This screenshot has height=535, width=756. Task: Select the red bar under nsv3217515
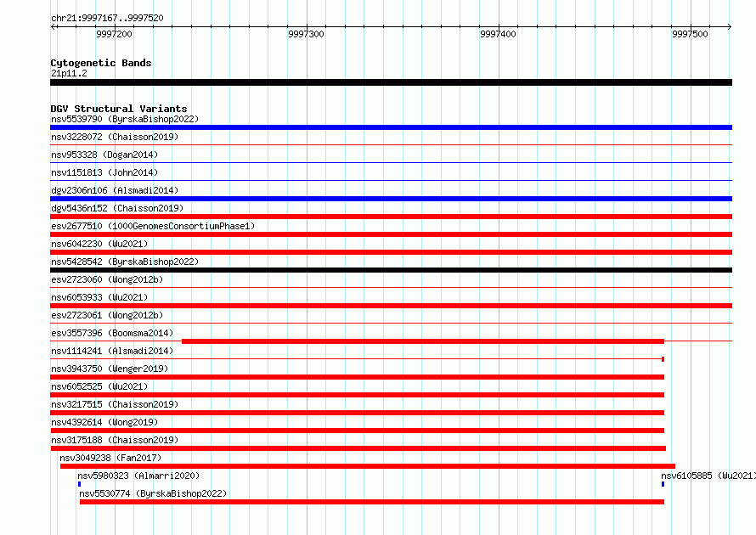(358, 413)
